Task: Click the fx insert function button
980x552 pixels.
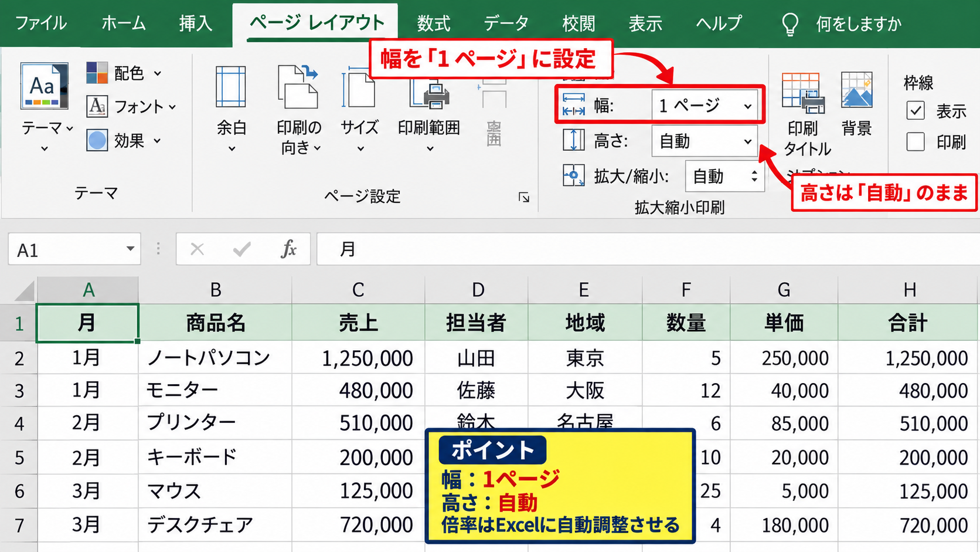Action: [288, 249]
